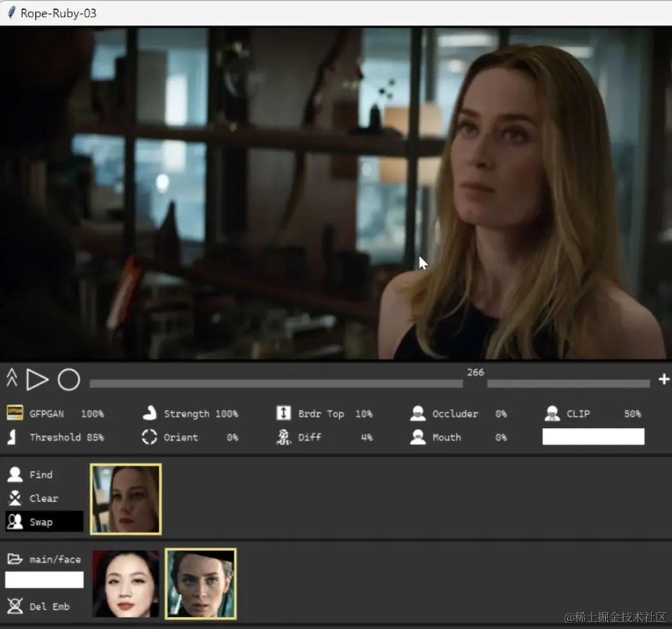This screenshot has width=672, height=629.
Task: Click the Find button label
Action: click(x=41, y=475)
